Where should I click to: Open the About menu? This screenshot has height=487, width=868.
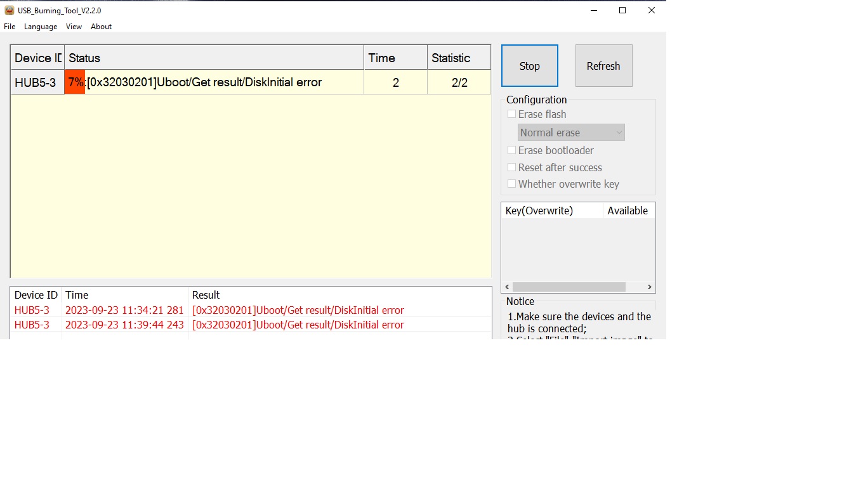(101, 27)
